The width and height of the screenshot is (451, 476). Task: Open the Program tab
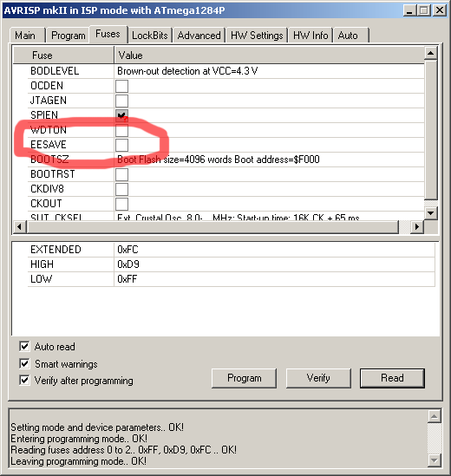[x=68, y=36]
